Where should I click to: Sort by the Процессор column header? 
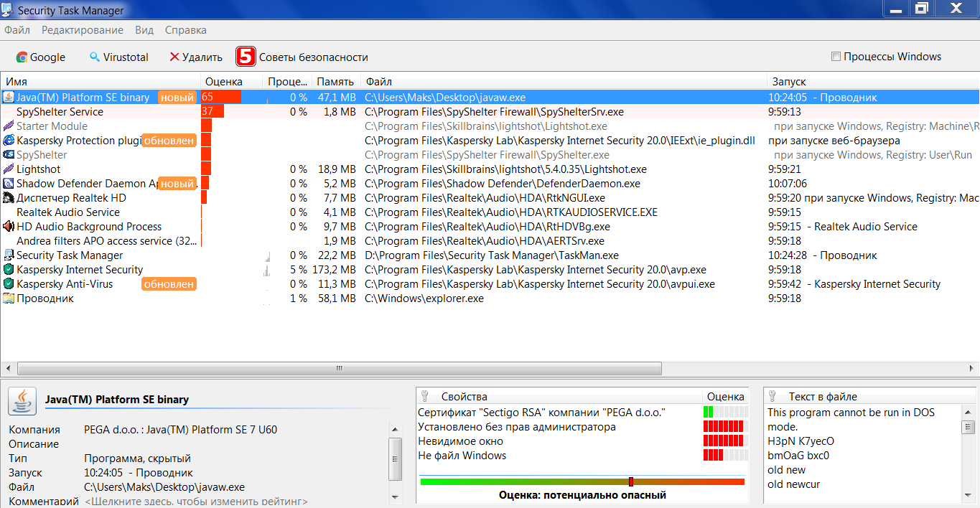click(x=287, y=82)
